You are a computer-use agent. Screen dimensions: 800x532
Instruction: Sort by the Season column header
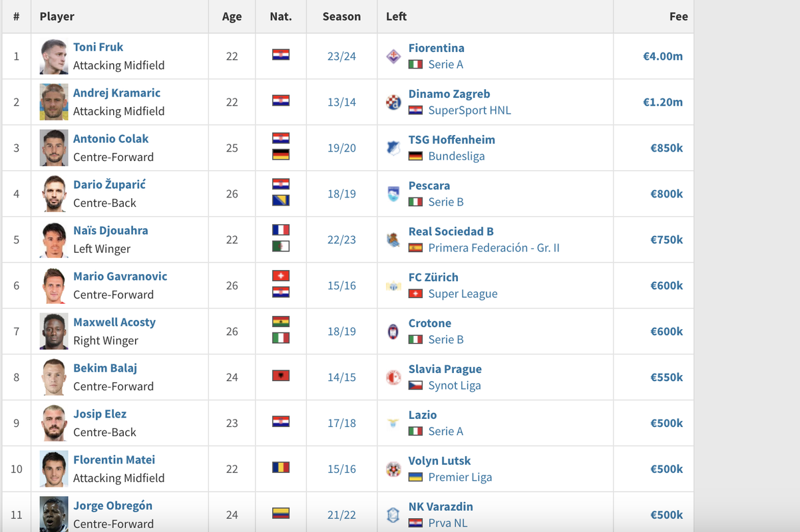341,17
